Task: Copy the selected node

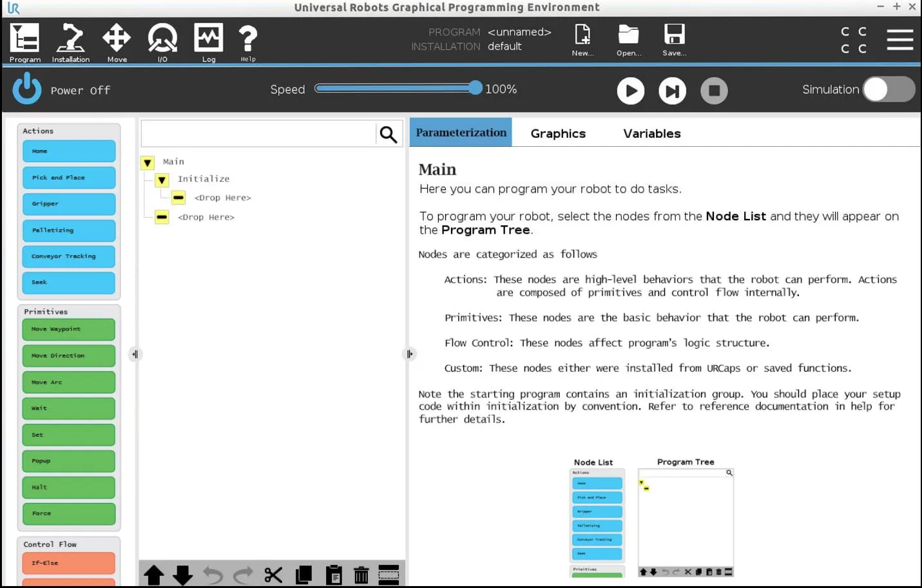Action: pyautogui.click(x=303, y=574)
